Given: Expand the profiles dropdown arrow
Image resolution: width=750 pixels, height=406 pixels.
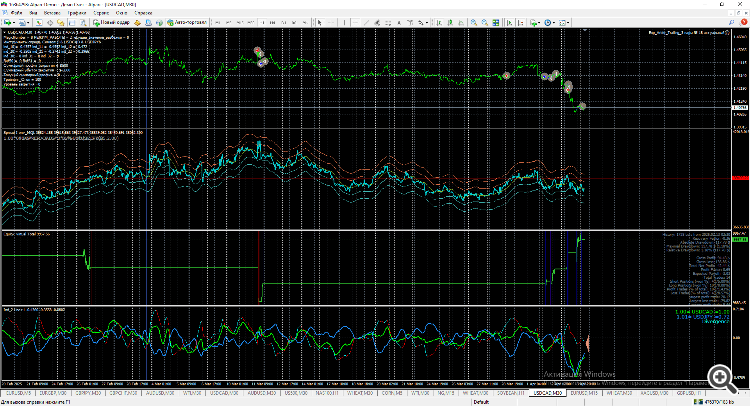Looking at the screenshot, I should (x=28, y=22).
